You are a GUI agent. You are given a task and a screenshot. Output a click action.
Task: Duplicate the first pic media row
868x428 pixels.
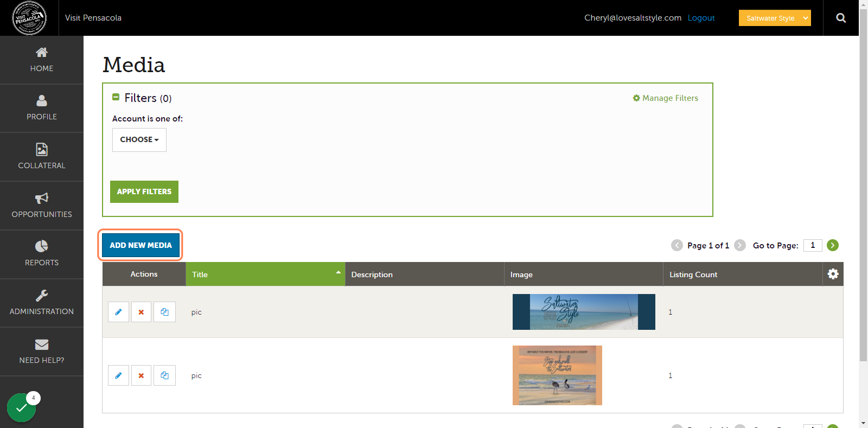tap(164, 312)
